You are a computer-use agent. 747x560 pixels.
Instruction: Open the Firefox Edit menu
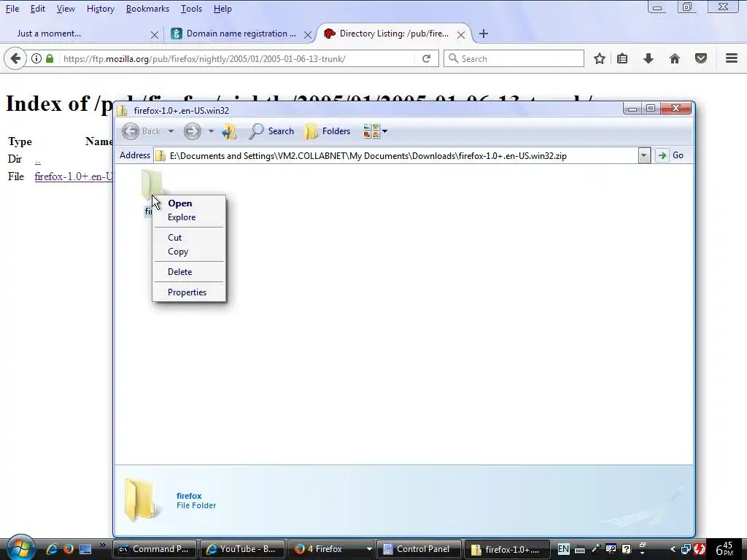pos(38,9)
